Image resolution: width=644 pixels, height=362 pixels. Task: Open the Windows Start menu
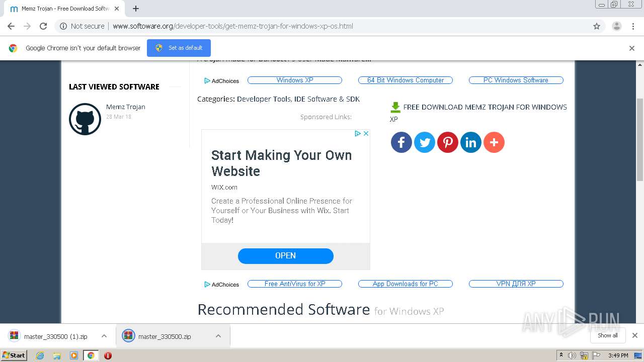click(x=14, y=355)
